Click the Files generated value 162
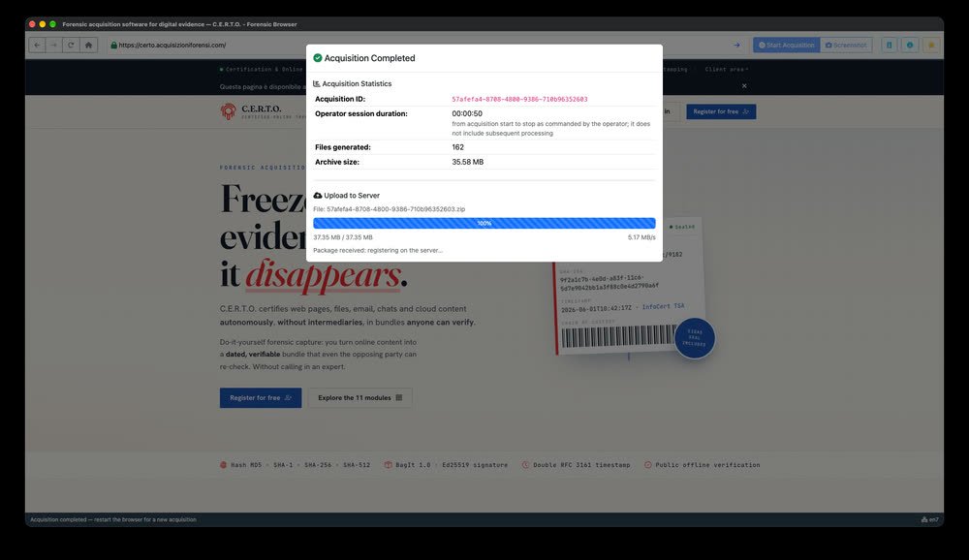 (458, 147)
